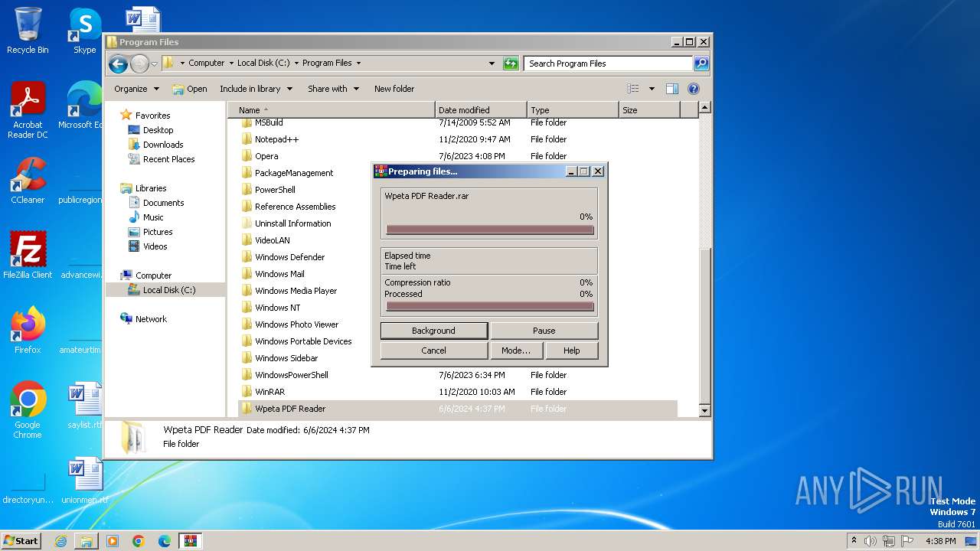Launch Skype from desktop
The image size is (980, 551).
coord(84,31)
